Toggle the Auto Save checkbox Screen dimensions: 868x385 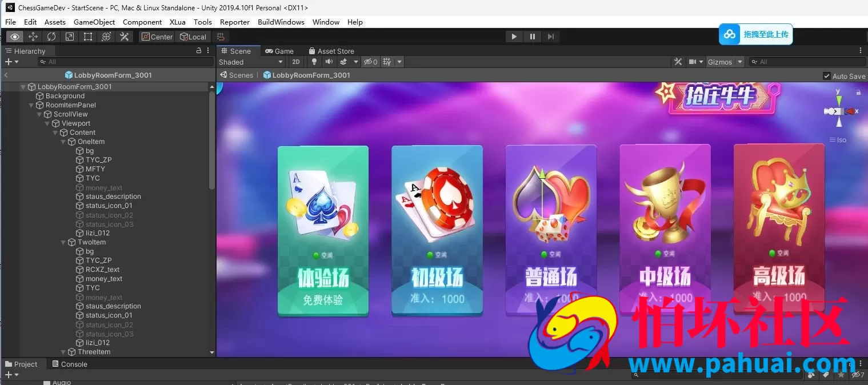[826, 76]
